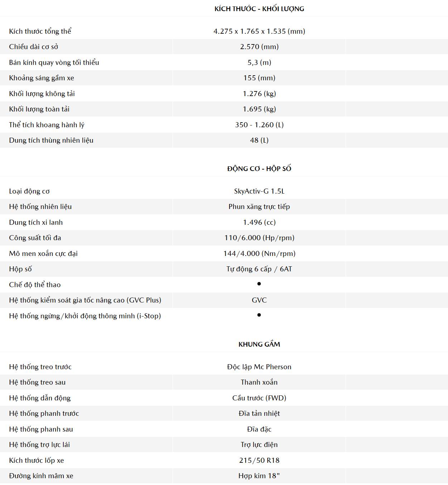Image resolution: width=448 pixels, height=485 pixels.
Task: Select the 215/50 R18 tire size
Action: pyautogui.click(x=259, y=460)
